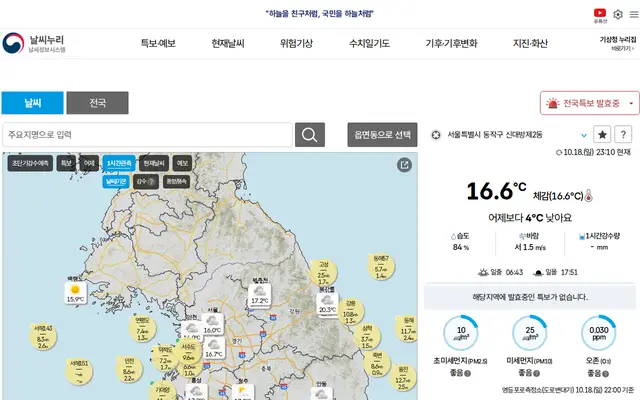The image size is (640, 400).
Task: Click info icon beside 초미세먼지 좋음
Action: coord(468,373)
